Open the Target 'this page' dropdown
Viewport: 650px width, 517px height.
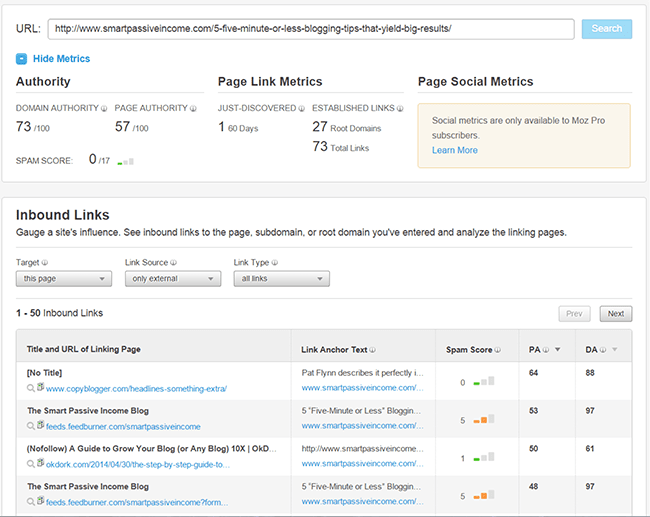64,279
